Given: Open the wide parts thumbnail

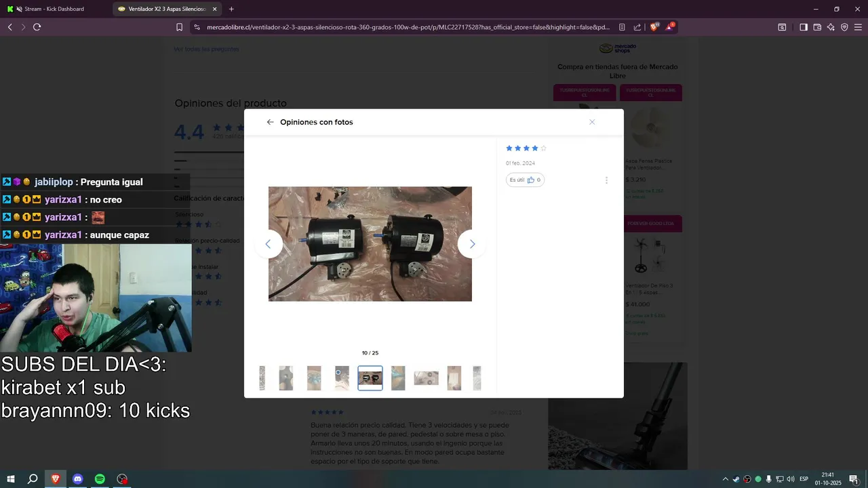Looking at the screenshot, I should pyautogui.click(x=427, y=378).
